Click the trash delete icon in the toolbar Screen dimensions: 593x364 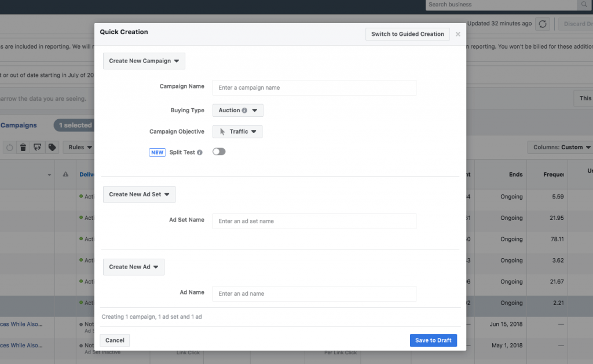(x=23, y=147)
